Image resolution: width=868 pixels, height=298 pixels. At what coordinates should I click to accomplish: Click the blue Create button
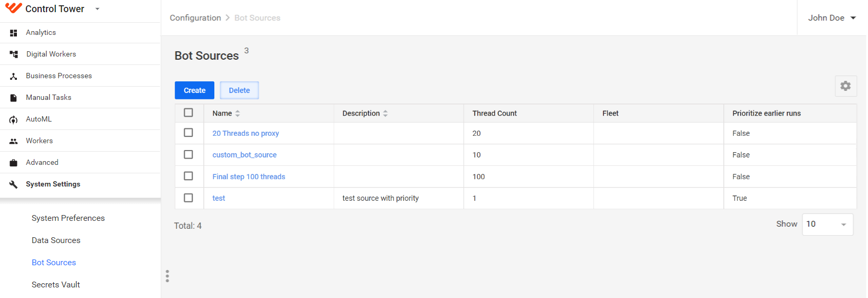point(194,90)
